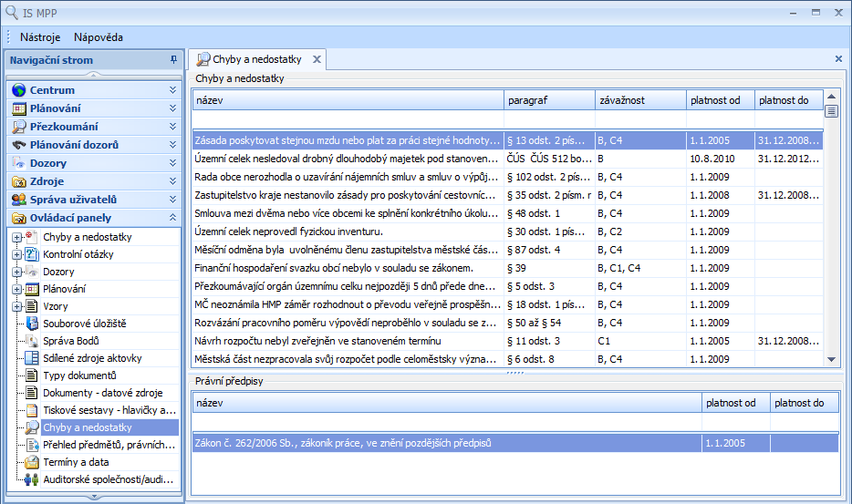Image resolution: width=852 pixels, height=504 pixels.
Task: Select the Zákon č. 262/2006 Sb. row
Action: (x=515, y=443)
